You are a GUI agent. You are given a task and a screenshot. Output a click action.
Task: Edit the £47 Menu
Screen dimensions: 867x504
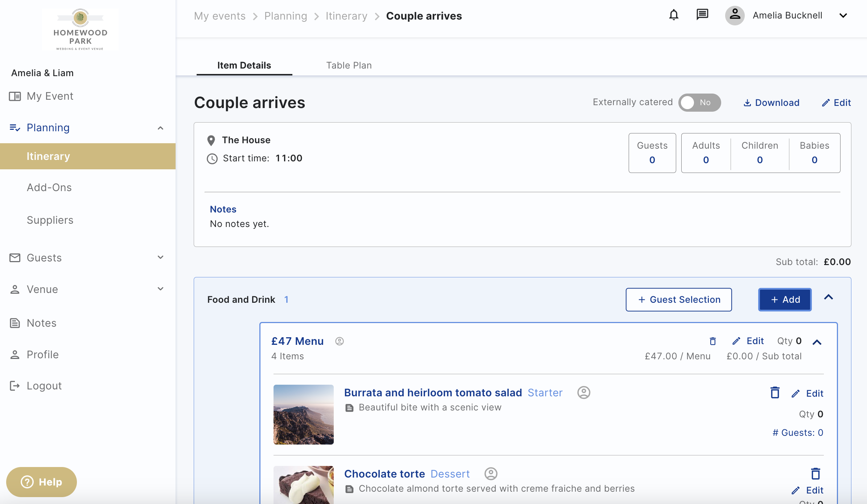(748, 341)
